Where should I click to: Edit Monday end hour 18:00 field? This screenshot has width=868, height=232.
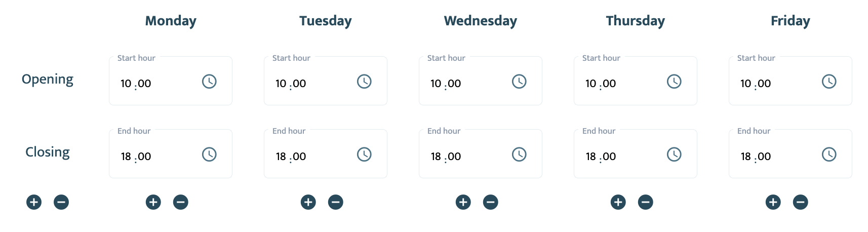(171, 153)
